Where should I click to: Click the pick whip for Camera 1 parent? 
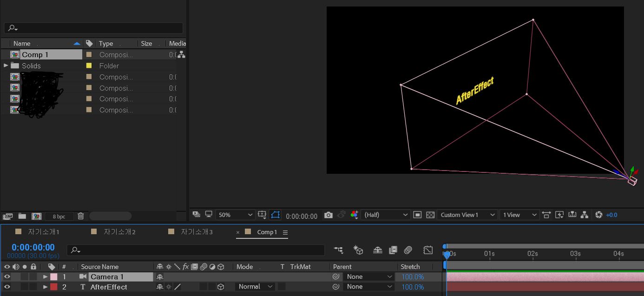[x=335, y=276]
